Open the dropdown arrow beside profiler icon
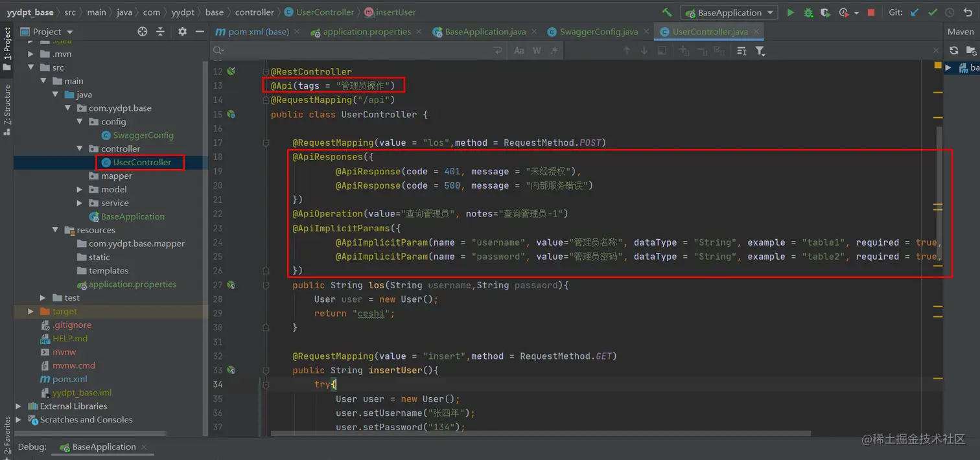 856,13
